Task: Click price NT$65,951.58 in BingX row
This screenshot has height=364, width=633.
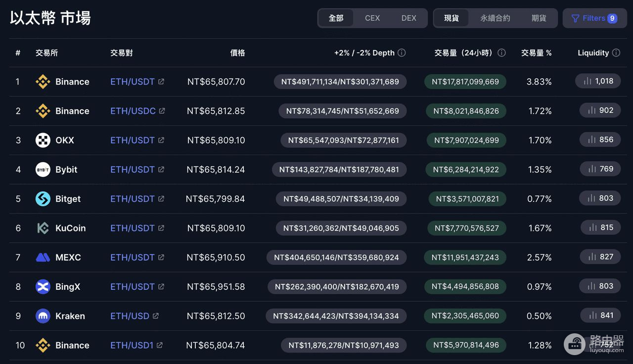Action: click(x=216, y=286)
